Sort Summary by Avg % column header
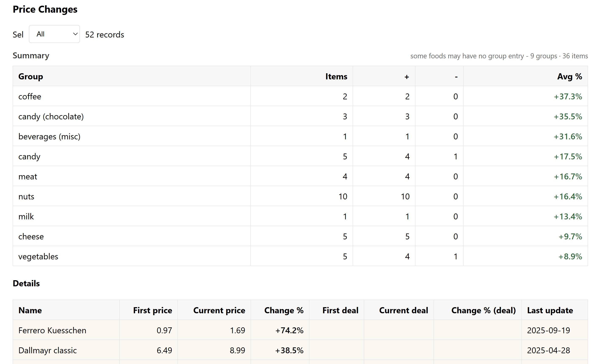The height and width of the screenshot is (364, 599). coord(569,76)
